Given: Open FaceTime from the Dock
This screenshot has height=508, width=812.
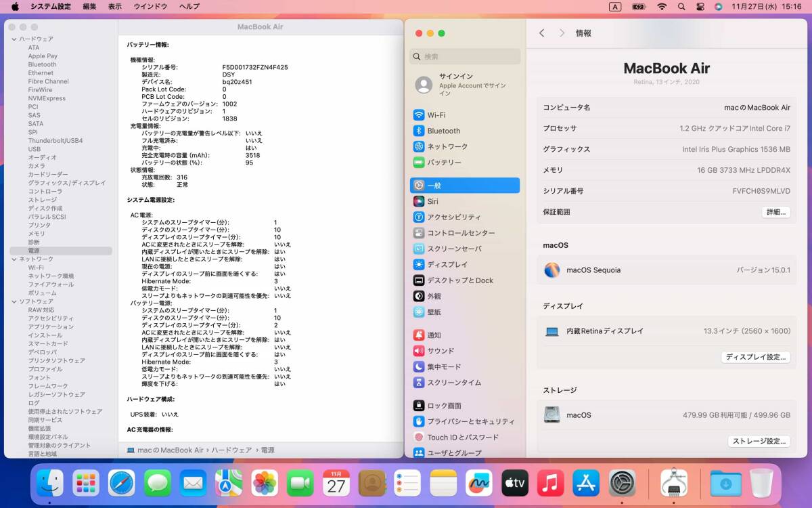Looking at the screenshot, I should click(x=300, y=483).
